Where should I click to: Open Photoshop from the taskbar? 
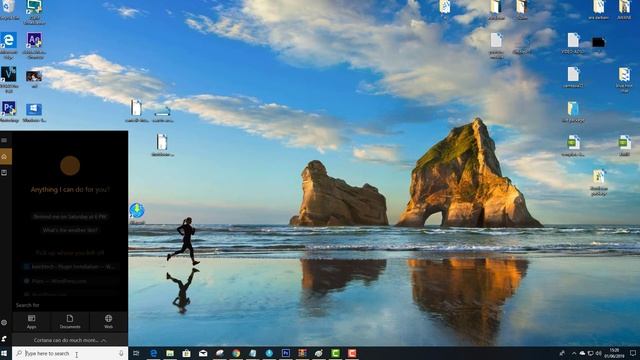pos(286,353)
